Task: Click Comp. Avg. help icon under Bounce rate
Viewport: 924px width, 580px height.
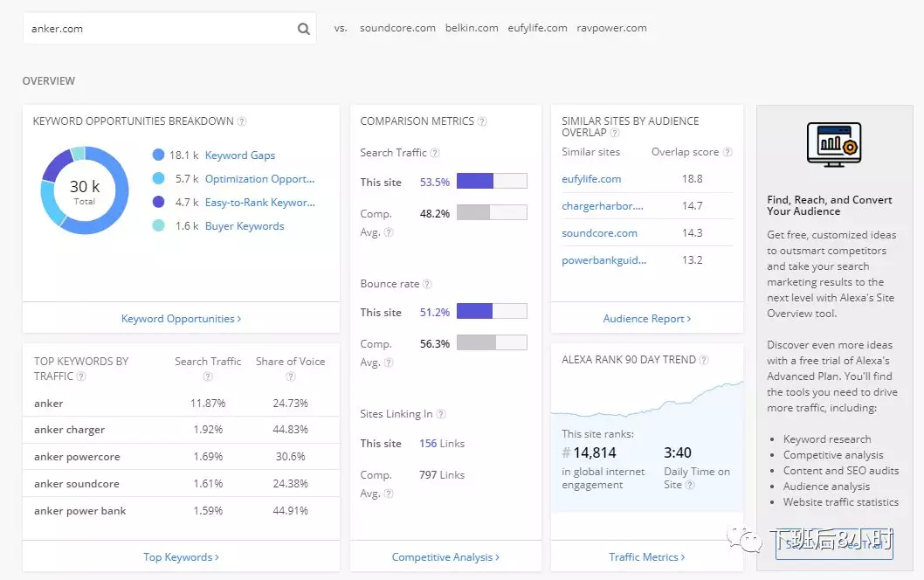Action: click(389, 362)
